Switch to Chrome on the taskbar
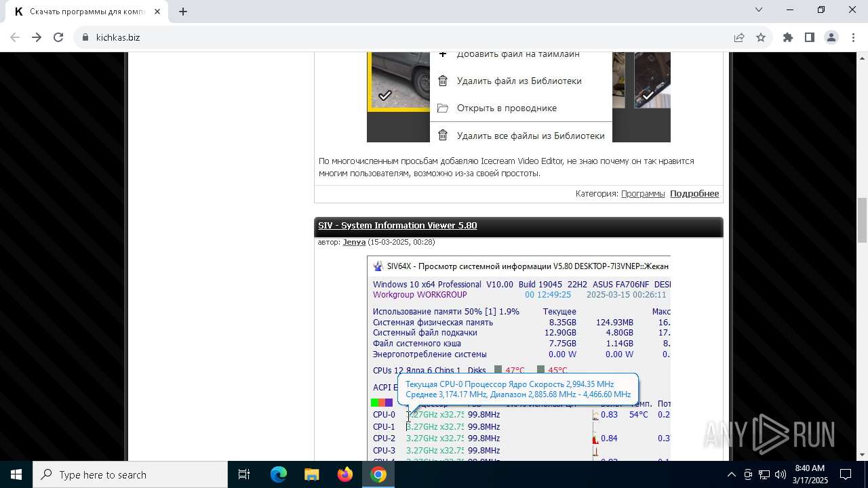Screen dimensions: 868x488 click(378, 474)
